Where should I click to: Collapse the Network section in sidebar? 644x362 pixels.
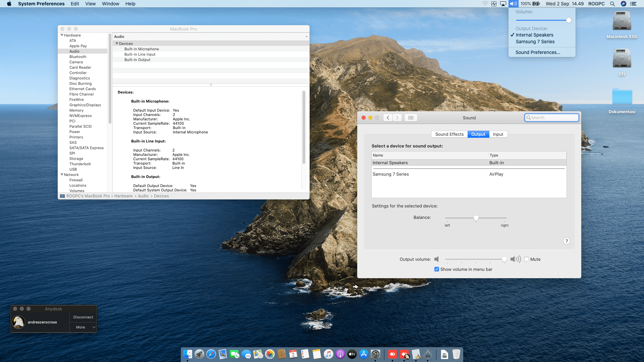pos(62,175)
